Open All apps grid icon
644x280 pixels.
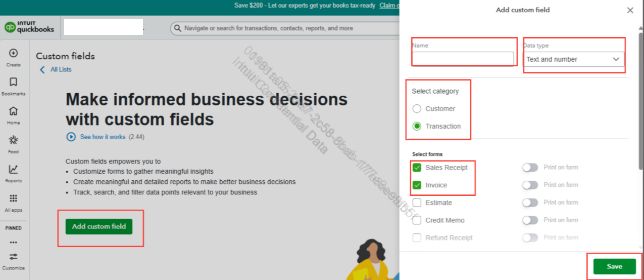tap(13, 198)
